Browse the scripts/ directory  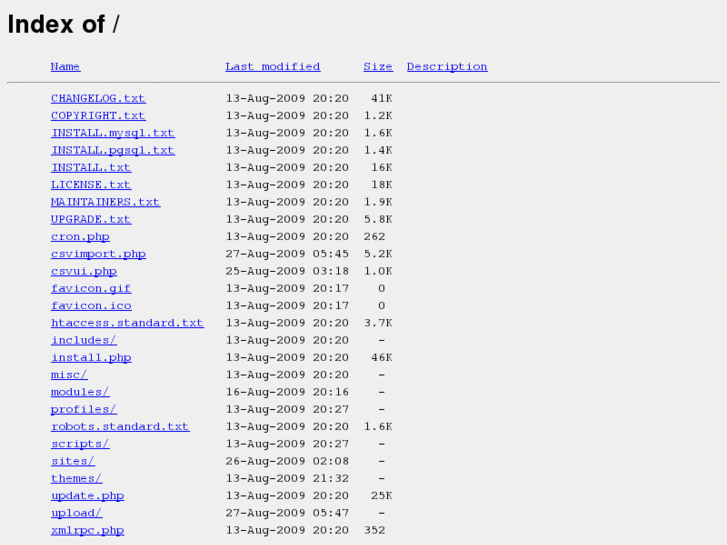click(x=80, y=444)
